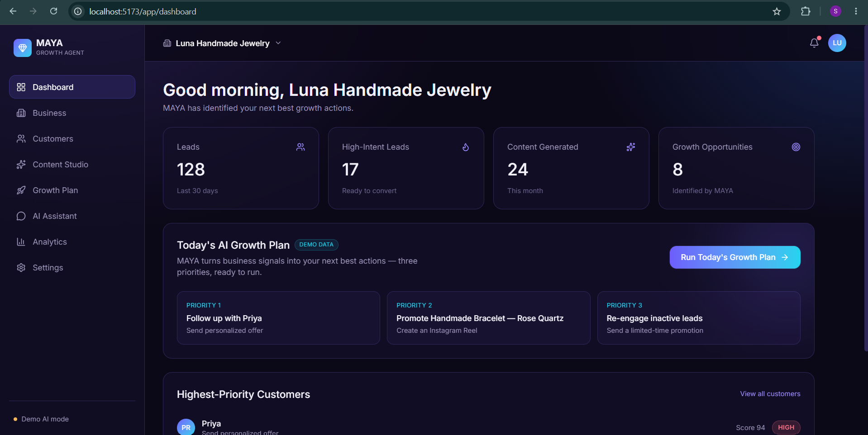Click the browser address bar URL

click(x=143, y=11)
